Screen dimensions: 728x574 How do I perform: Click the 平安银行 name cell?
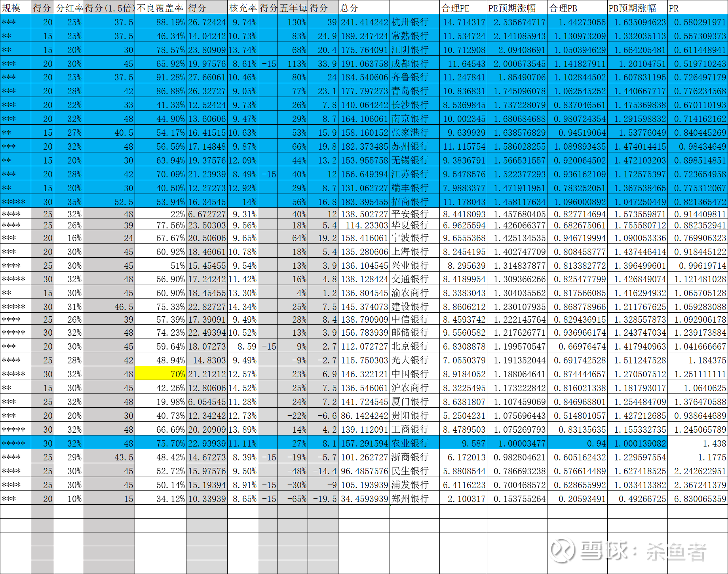pos(414,214)
